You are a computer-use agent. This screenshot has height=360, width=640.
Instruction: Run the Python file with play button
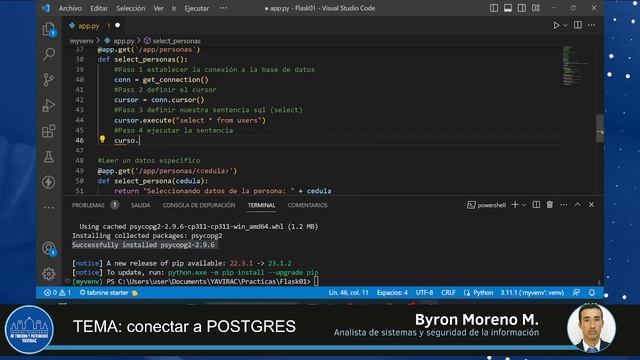(556, 25)
